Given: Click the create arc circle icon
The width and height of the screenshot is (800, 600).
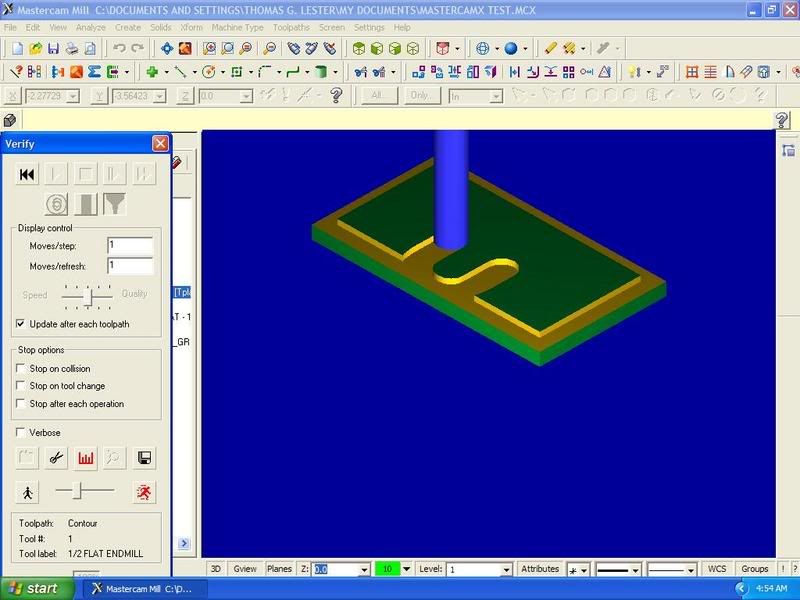Looking at the screenshot, I should [208, 72].
